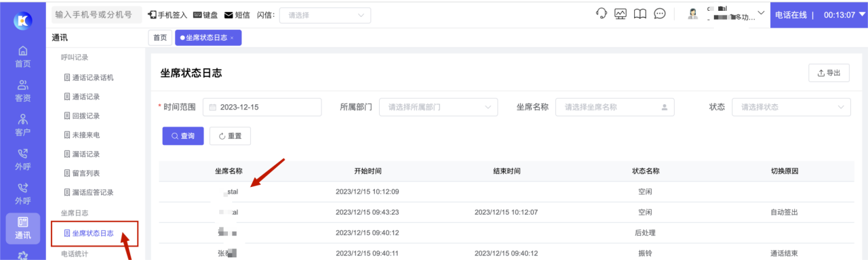
Task: Select 通讯 in the left sidebar
Action: (x=22, y=228)
